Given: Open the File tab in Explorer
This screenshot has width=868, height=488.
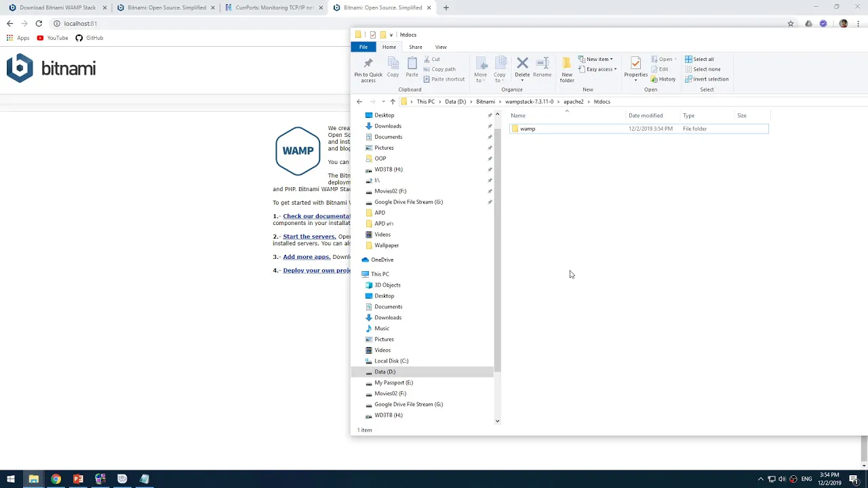Looking at the screenshot, I should point(363,47).
